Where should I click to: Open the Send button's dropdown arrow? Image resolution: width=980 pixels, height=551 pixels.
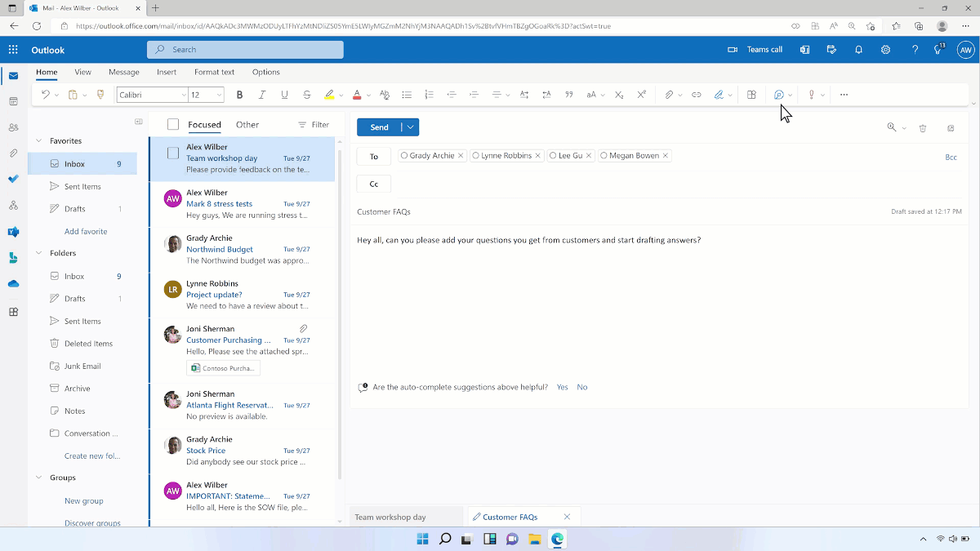click(x=409, y=127)
